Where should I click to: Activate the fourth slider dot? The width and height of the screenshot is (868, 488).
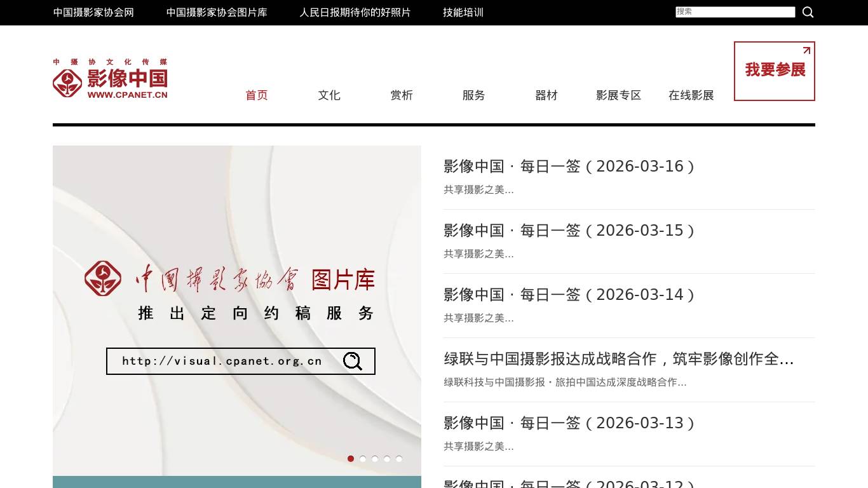[x=387, y=458]
